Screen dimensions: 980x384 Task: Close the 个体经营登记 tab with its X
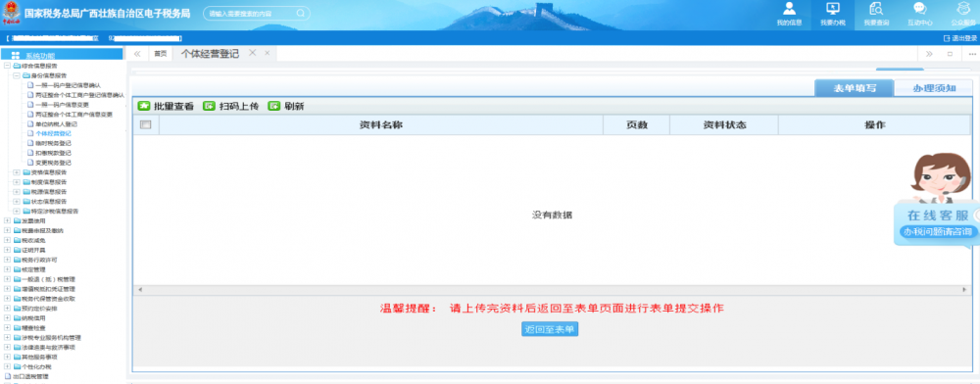click(253, 53)
